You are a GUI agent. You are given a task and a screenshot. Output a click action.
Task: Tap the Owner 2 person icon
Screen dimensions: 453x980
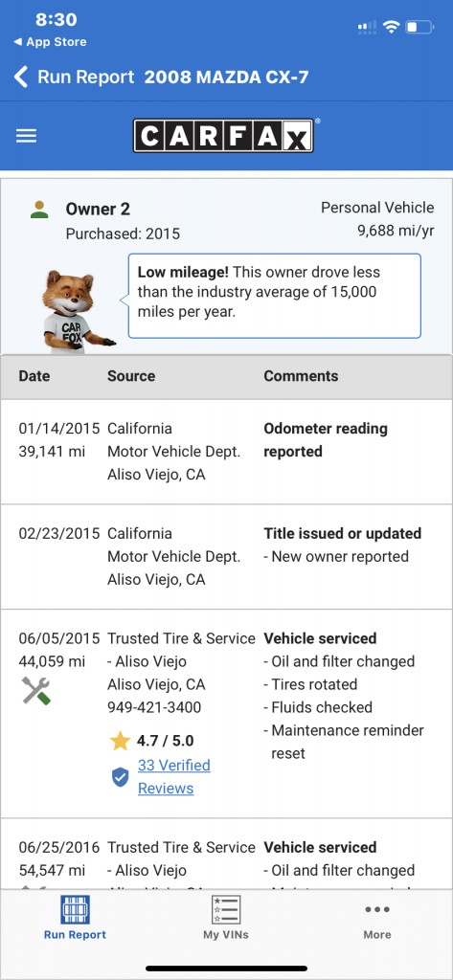coord(39,210)
